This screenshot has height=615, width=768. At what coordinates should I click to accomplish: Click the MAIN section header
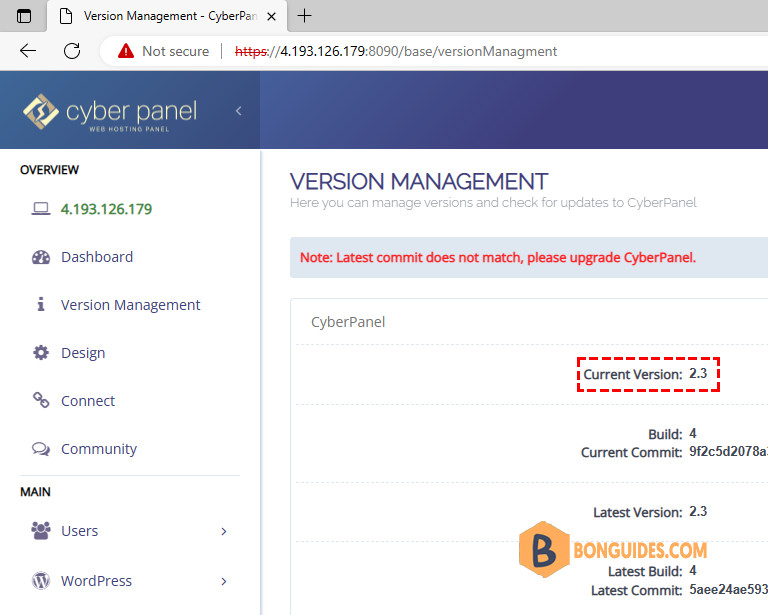coord(35,492)
